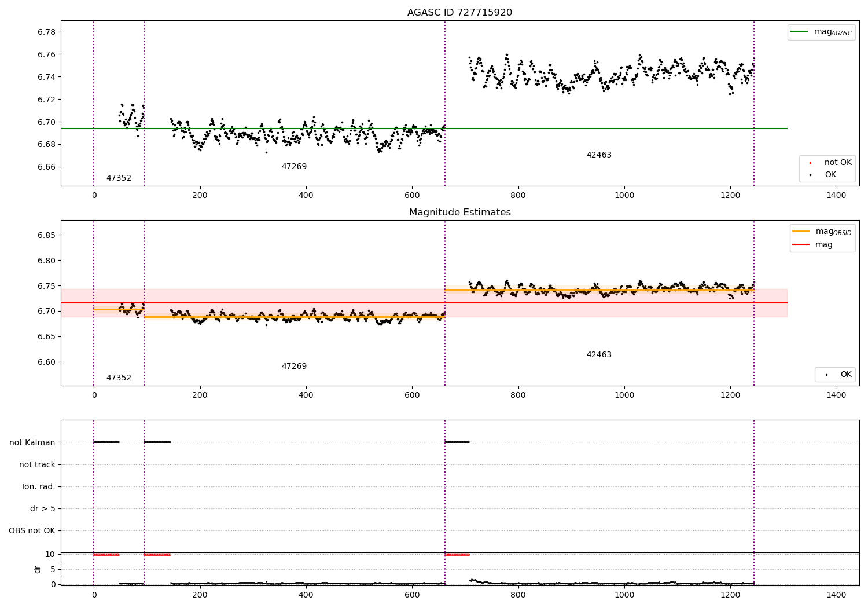This screenshot has height=608, width=868.
Task: Click the 6.78 y-axis tick label
Action: point(47,32)
